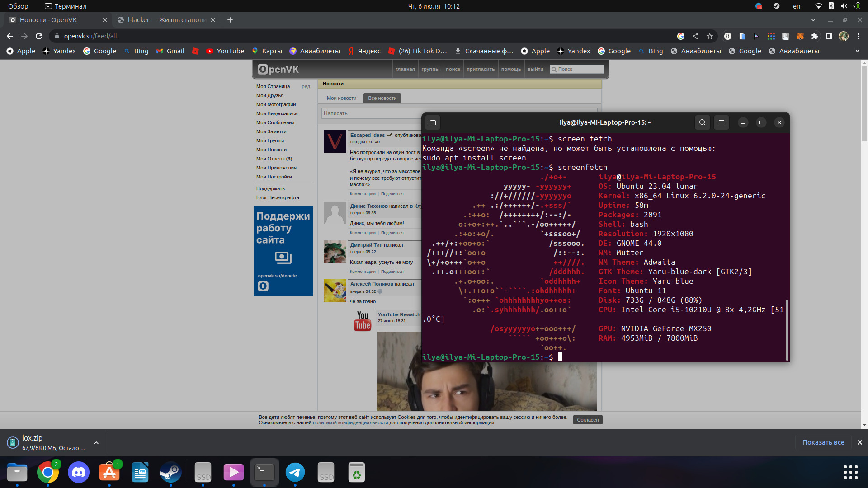Open the terminal hamburger menu
This screenshot has height=488, width=868.
coord(722,122)
